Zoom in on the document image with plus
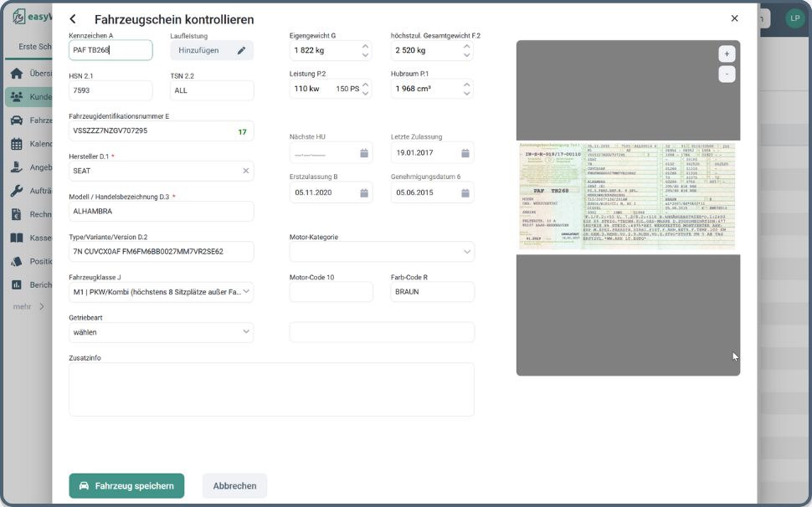 tap(727, 54)
